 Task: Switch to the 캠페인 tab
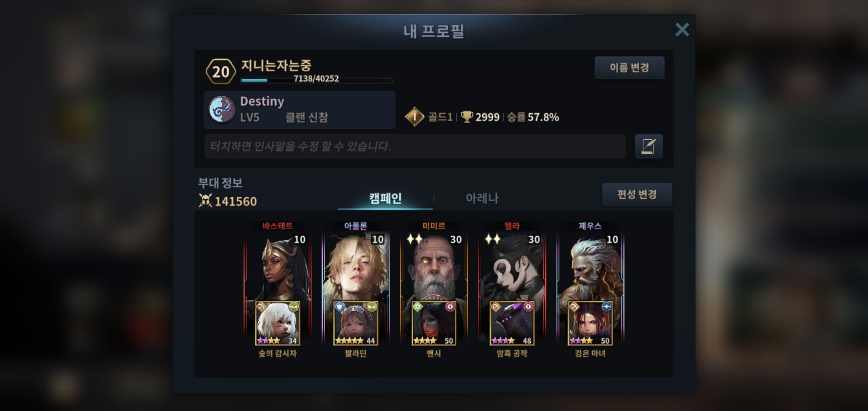385,198
